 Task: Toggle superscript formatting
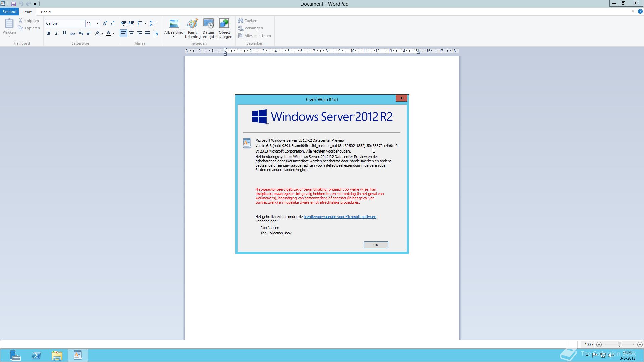coord(89,33)
